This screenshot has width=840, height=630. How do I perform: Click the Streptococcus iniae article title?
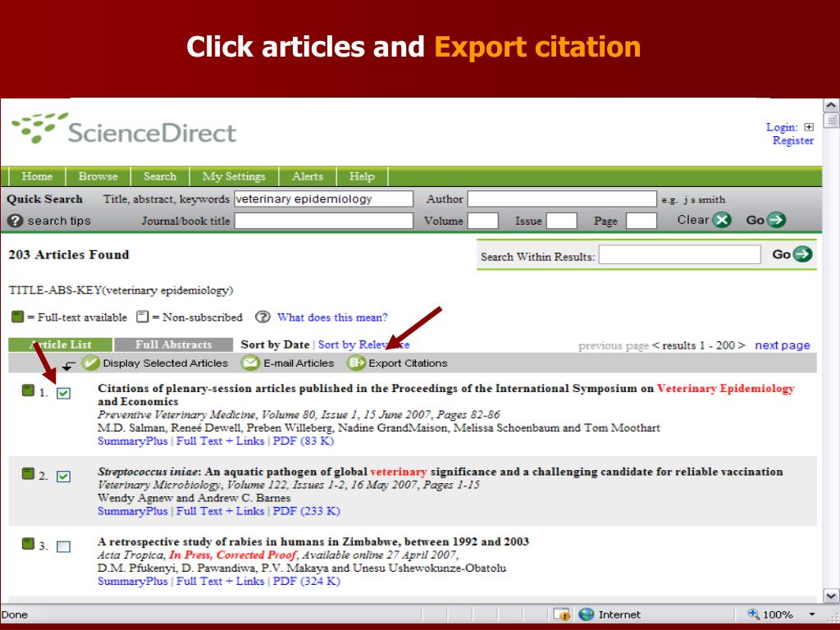(440, 472)
